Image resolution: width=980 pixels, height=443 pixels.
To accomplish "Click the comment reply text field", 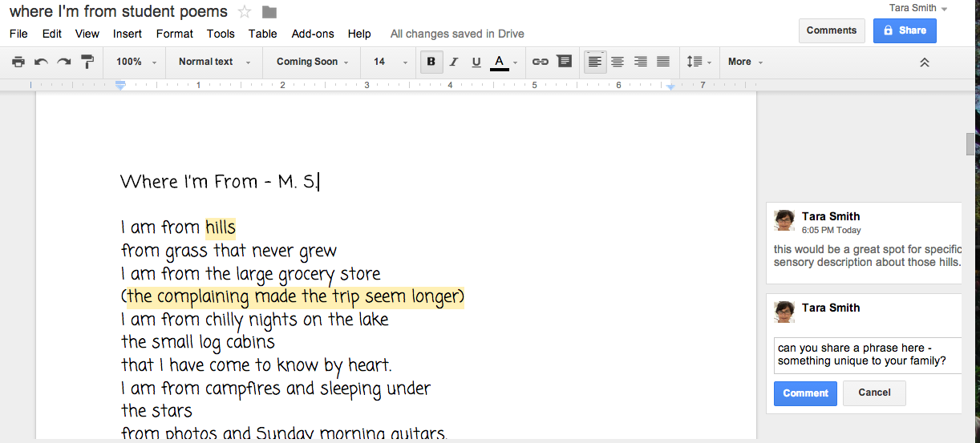I will [866, 355].
